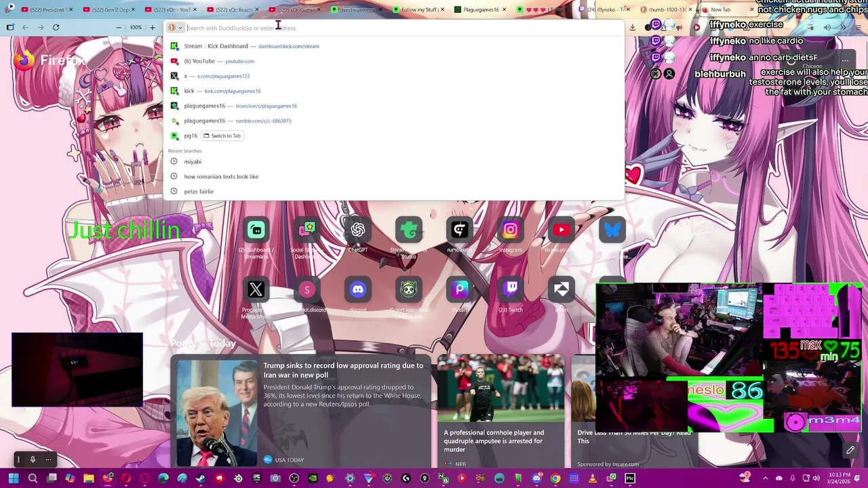Select the kick.com/plaguegames16 suggestion

(x=393, y=91)
